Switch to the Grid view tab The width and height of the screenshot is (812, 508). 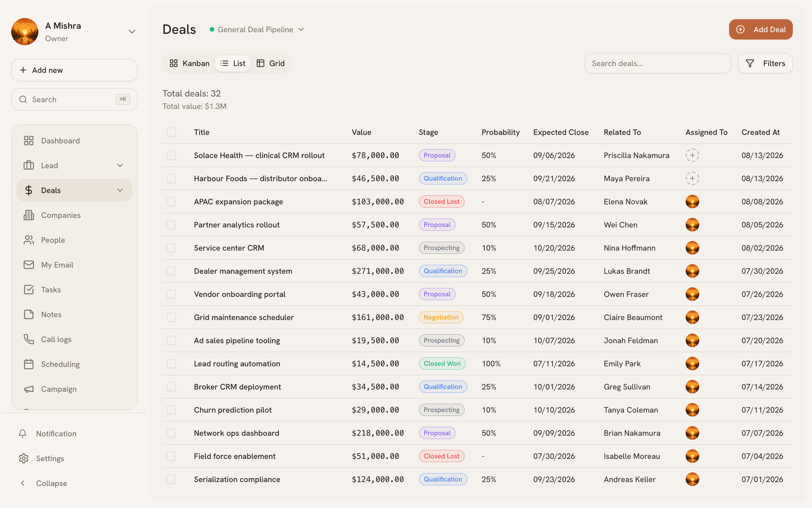(x=271, y=63)
